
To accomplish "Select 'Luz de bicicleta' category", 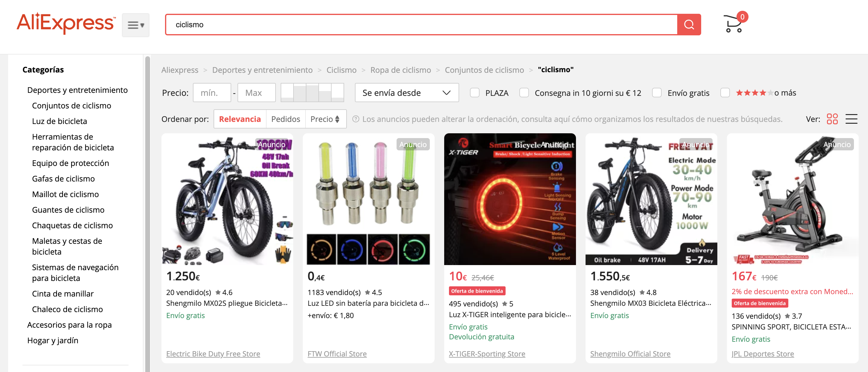I will (x=59, y=121).
